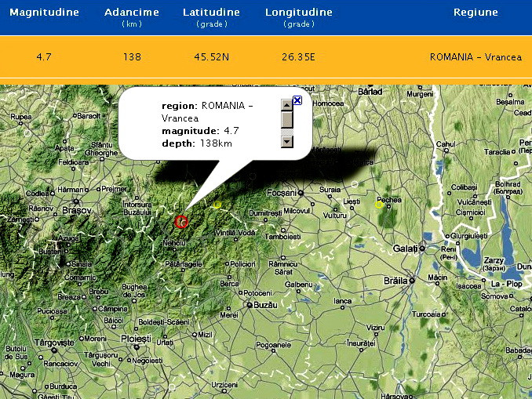Click the yellow marker west of Focșani
The height and width of the screenshot is (399, 532).
[x=217, y=205]
